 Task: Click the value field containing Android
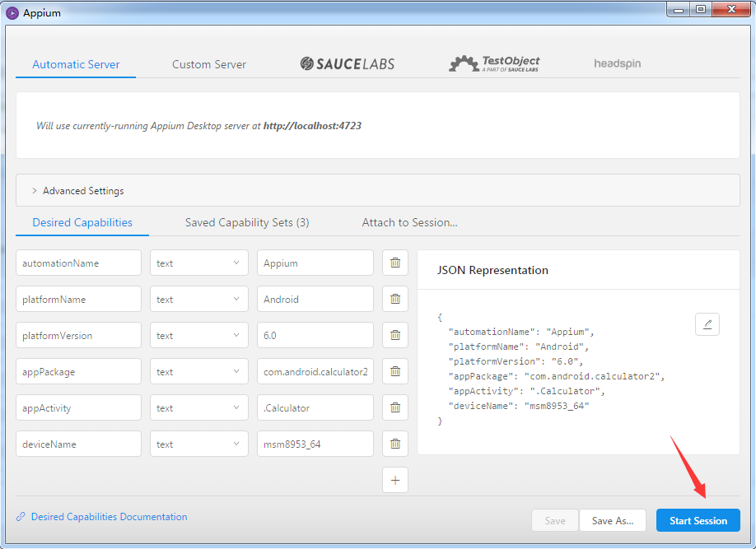click(315, 299)
